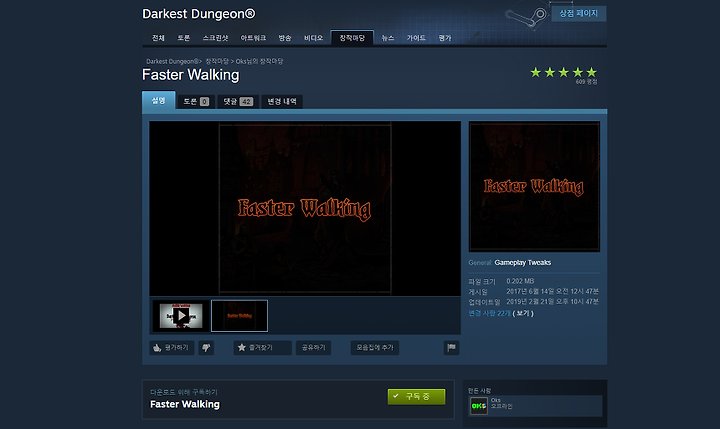Select the 설명 description tab
The width and height of the screenshot is (720, 429).
[158, 100]
